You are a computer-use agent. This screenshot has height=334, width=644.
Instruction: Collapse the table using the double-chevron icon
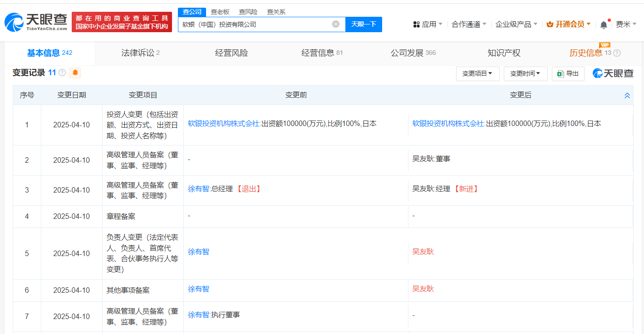[x=627, y=96]
